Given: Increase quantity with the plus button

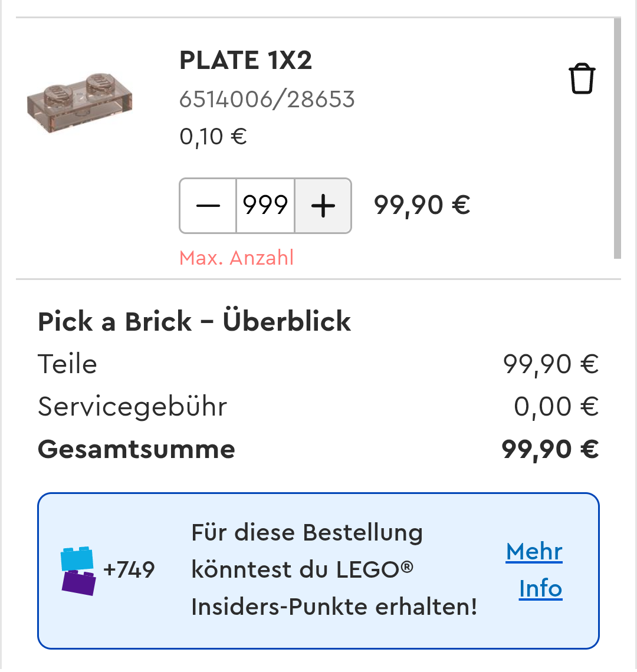Looking at the screenshot, I should point(323,206).
